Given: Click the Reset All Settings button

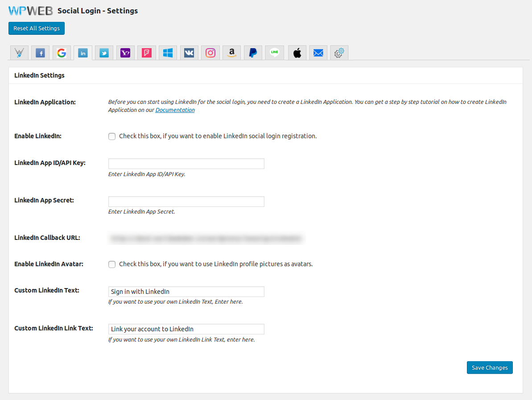Looking at the screenshot, I should click(x=37, y=28).
